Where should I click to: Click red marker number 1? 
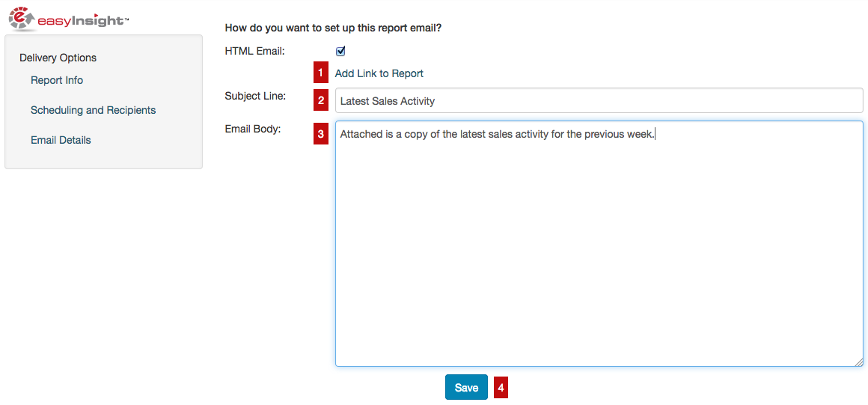[x=321, y=73]
